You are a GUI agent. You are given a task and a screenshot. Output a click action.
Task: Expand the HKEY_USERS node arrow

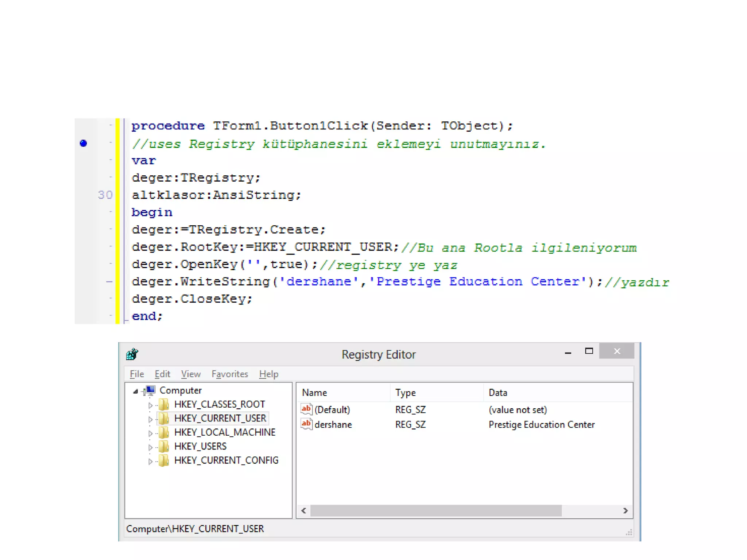pyautogui.click(x=150, y=447)
